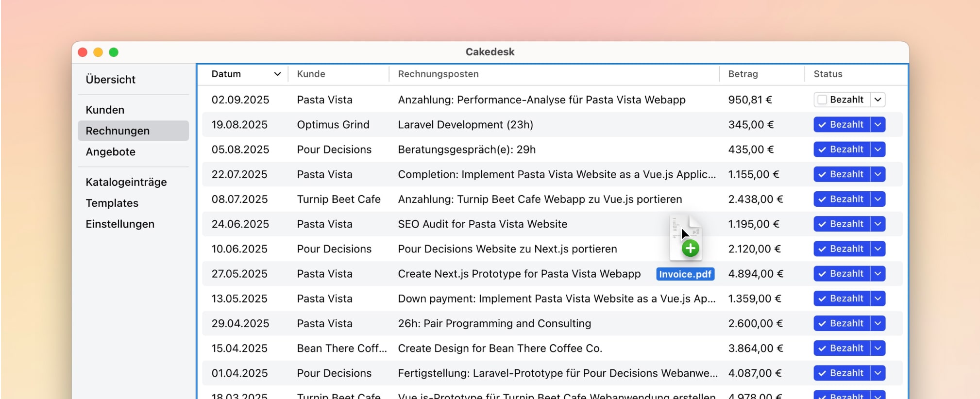Expand status chevron on the 22.07.2025 row

click(x=878, y=174)
